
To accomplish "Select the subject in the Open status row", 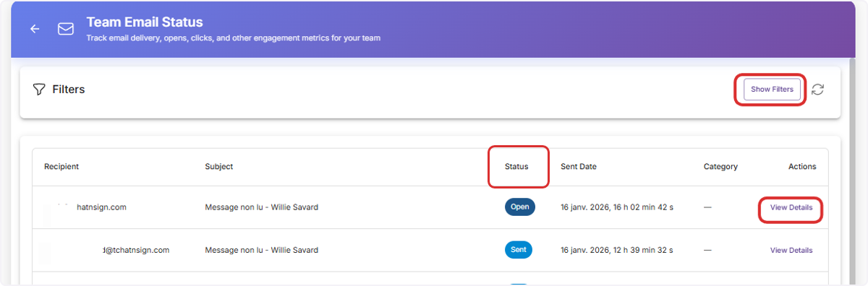I will point(262,207).
